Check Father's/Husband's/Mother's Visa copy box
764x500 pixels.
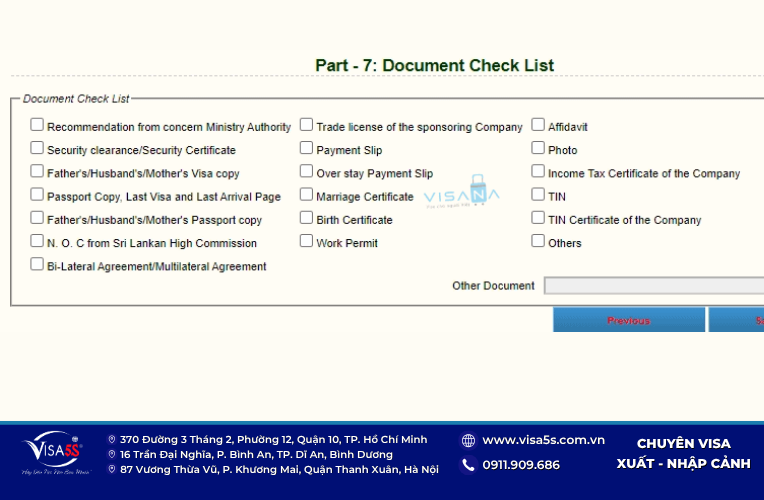(37, 171)
